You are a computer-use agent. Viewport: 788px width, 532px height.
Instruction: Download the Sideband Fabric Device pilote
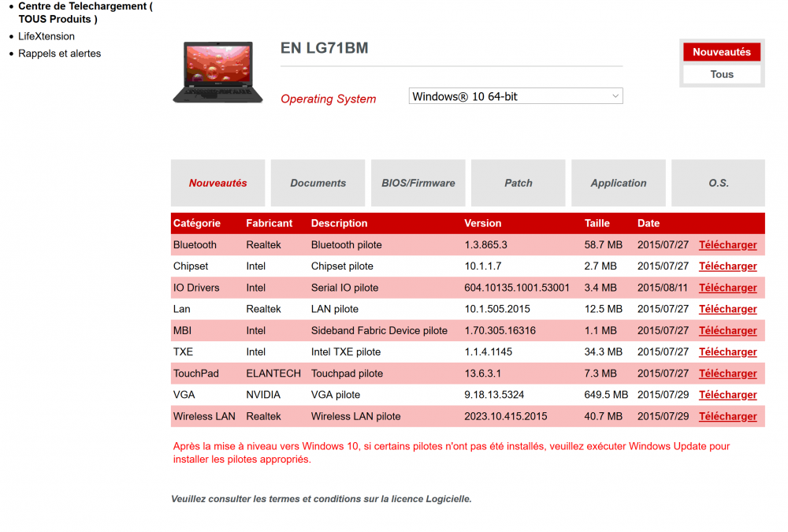coord(727,330)
